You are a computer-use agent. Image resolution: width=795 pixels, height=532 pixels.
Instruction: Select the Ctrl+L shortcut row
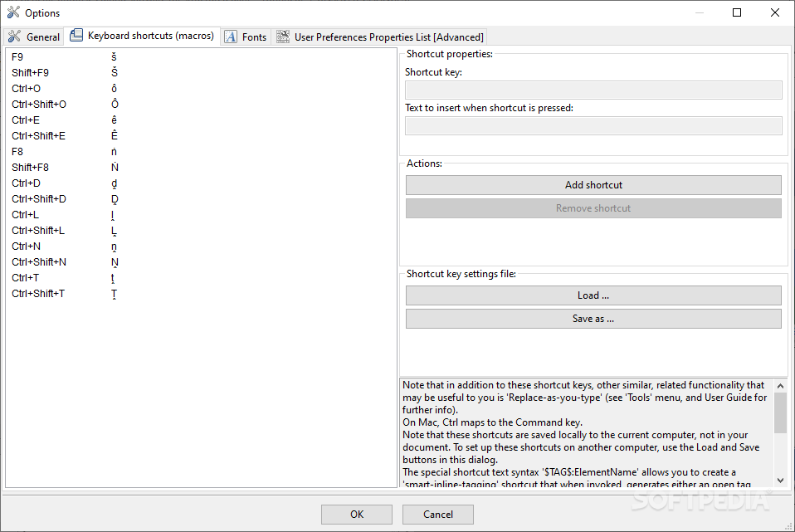pos(202,214)
